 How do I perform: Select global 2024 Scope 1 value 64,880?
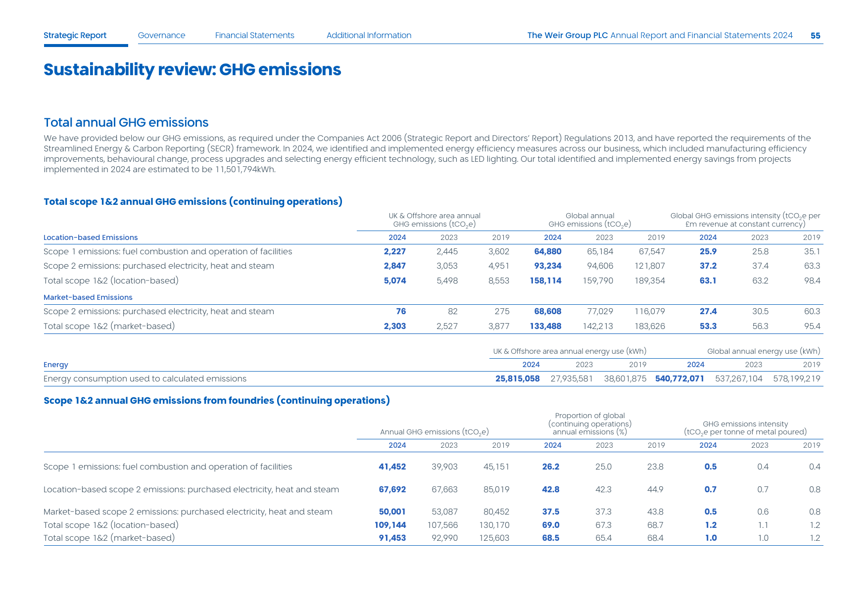click(548, 251)
